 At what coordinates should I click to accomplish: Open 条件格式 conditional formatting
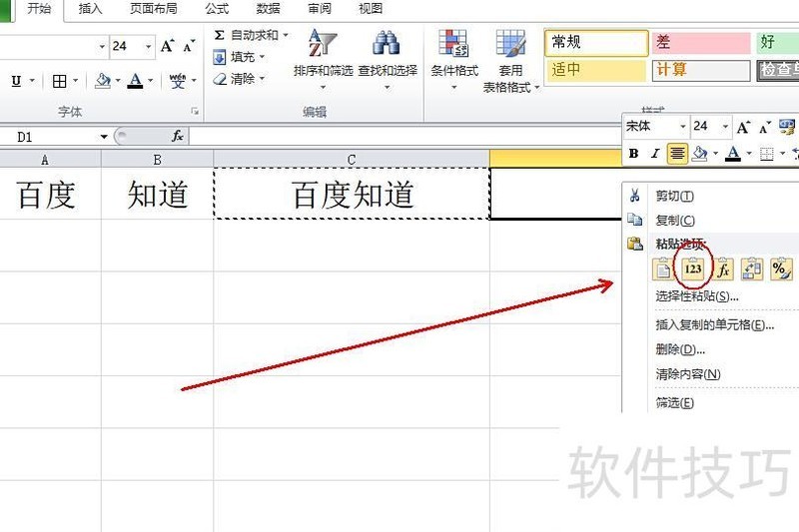(454, 60)
